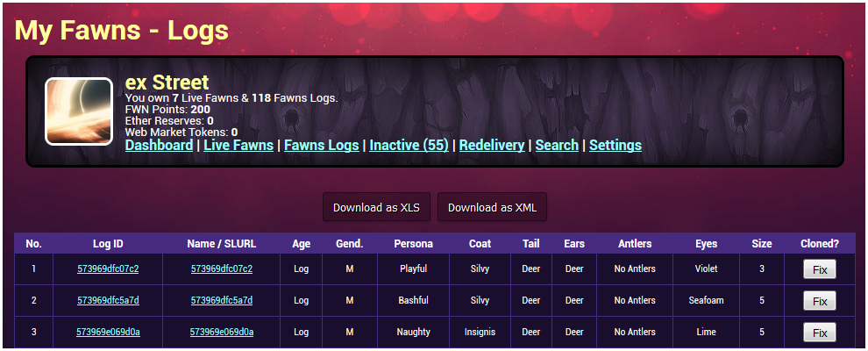Screen dimensions: 868x351
Task: Click the ex Street profile avatar
Action: [x=79, y=111]
